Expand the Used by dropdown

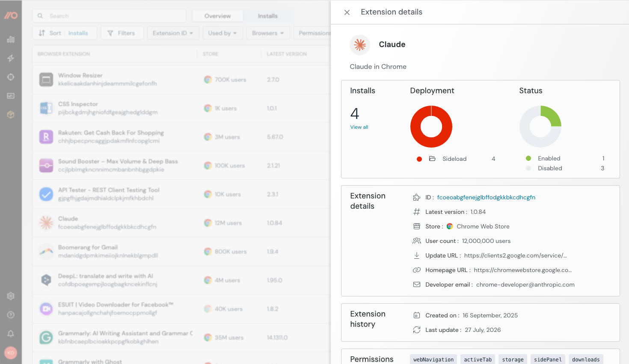(x=223, y=33)
